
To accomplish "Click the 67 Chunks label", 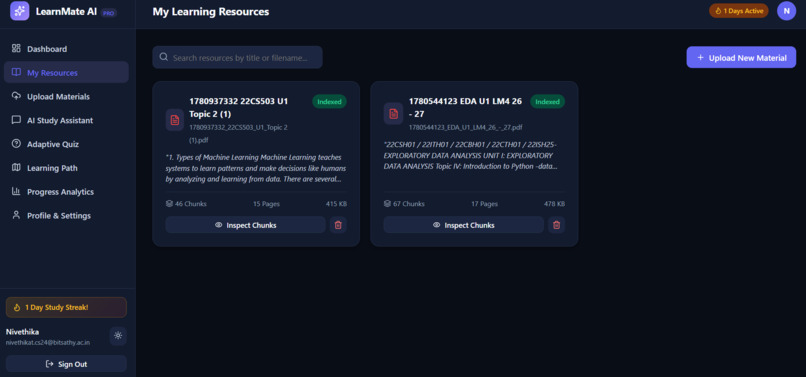I will coord(404,204).
